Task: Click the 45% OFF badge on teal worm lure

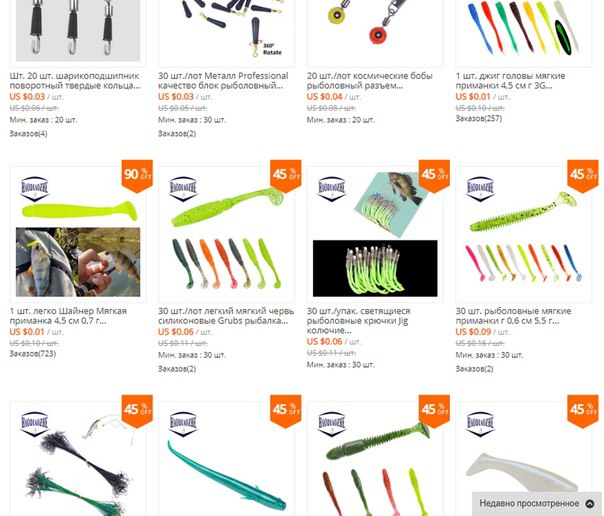Action: [285, 411]
